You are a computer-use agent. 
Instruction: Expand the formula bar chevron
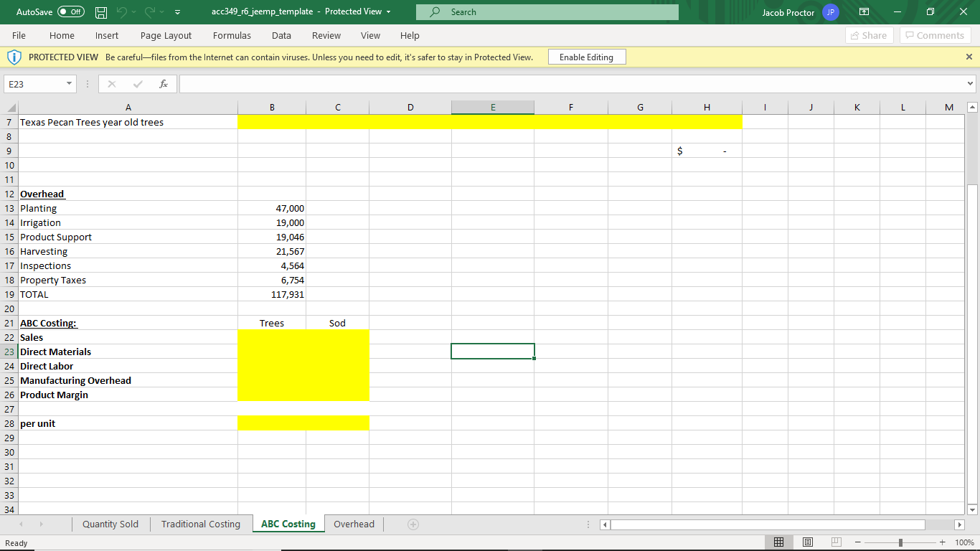(971, 85)
